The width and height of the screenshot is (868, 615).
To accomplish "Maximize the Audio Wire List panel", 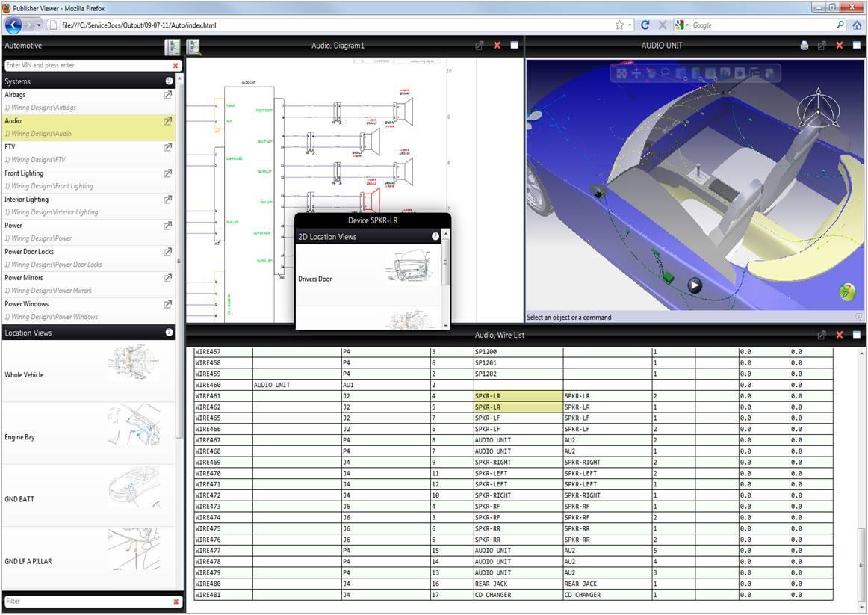I will (857, 335).
